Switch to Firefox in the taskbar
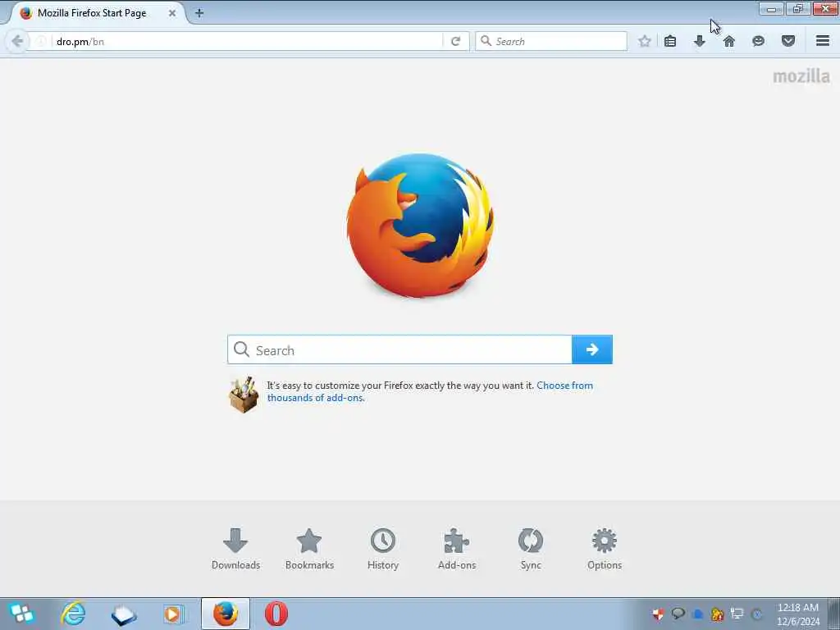This screenshot has height=630, width=840. point(226,614)
